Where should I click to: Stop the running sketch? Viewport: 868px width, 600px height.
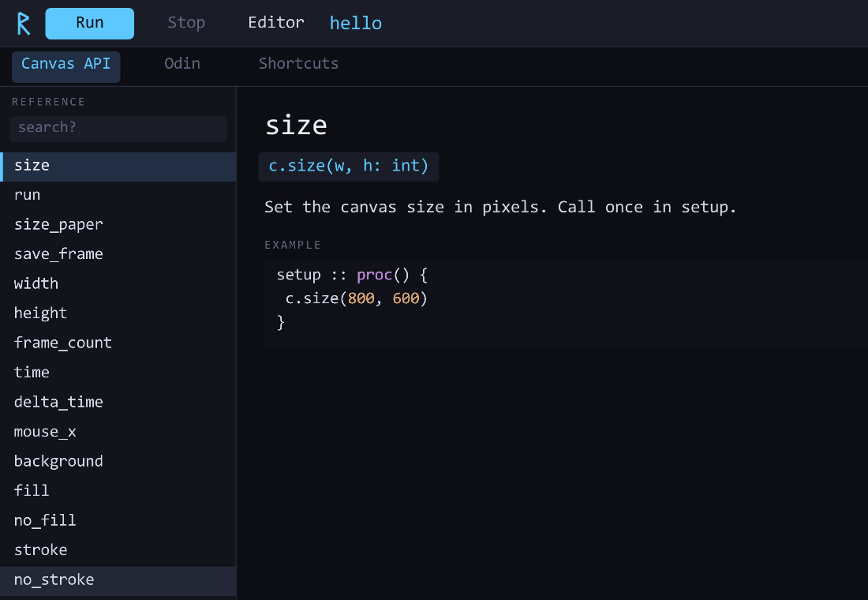186,23
